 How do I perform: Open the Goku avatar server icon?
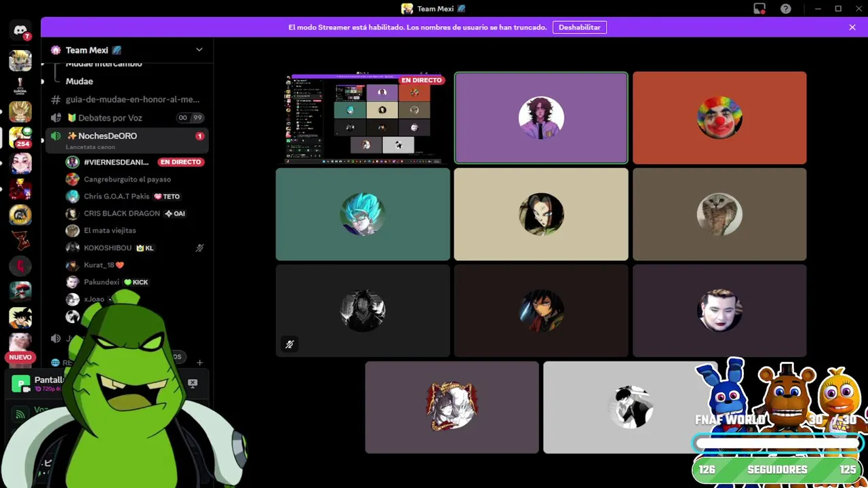tap(20, 318)
